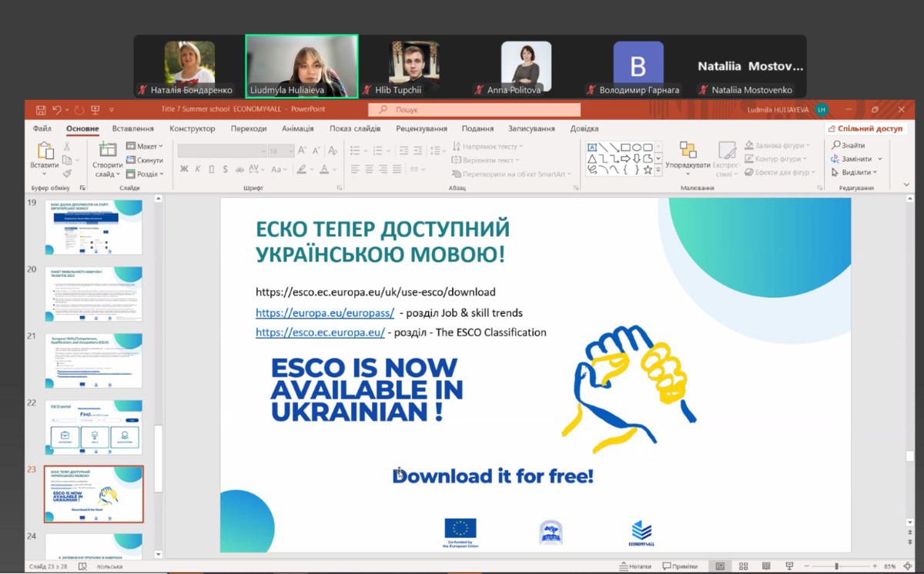Viewport: 924px width, 574px height.
Task: Toggle underline formatting
Action: (x=211, y=169)
